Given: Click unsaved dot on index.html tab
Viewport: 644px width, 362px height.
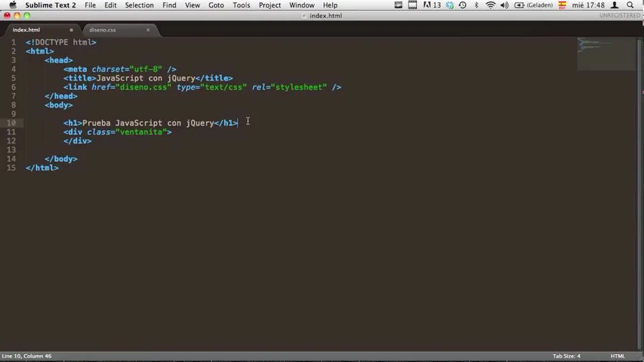Looking at the screenshot, I should click(72, 30).
